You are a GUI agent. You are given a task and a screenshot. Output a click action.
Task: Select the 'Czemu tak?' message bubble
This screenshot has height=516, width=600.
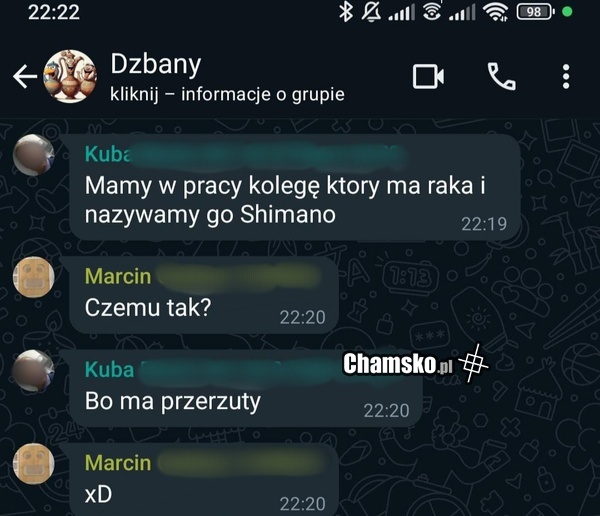[x=204, y=295]
